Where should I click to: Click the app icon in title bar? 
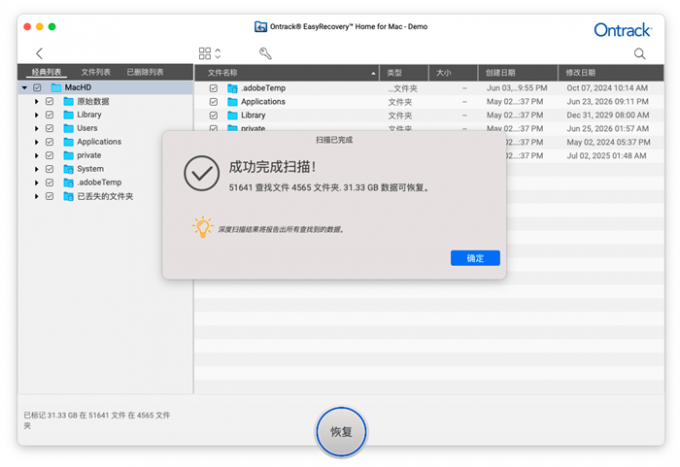click(260, 26)
